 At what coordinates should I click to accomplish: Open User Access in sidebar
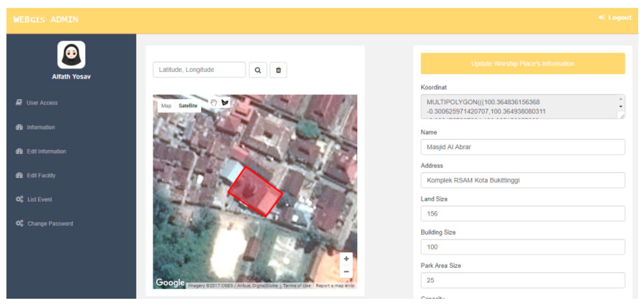[x=42, y=103]
